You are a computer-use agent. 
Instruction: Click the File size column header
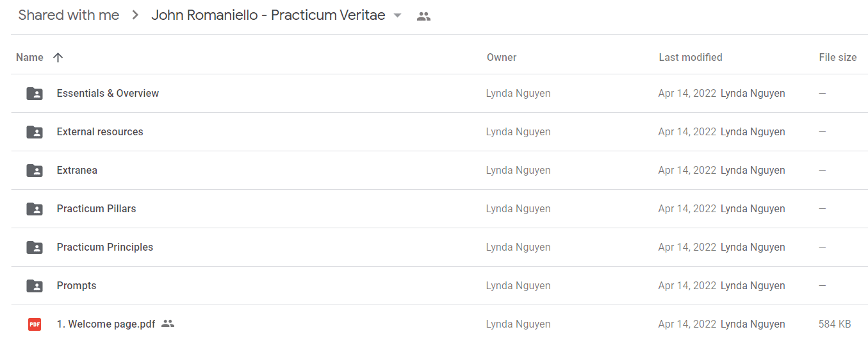(838, 58)
